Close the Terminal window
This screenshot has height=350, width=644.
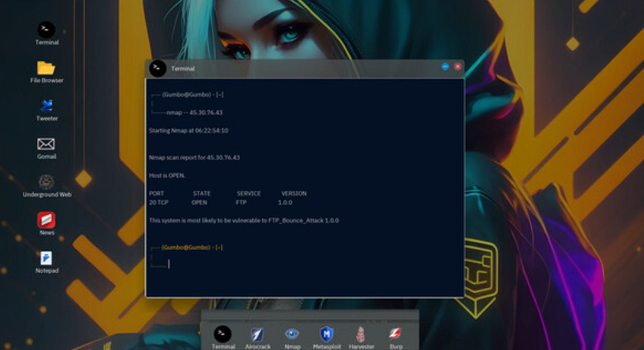(458, 67)
